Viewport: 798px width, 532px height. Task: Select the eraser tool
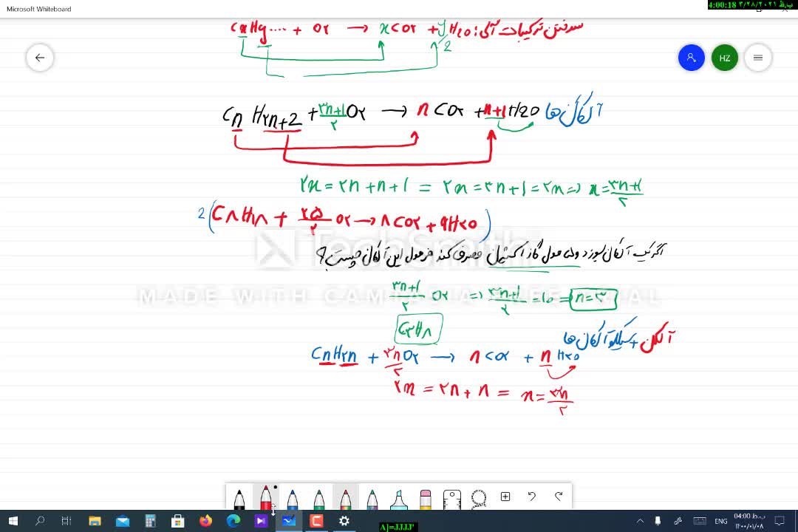[426, 498]
